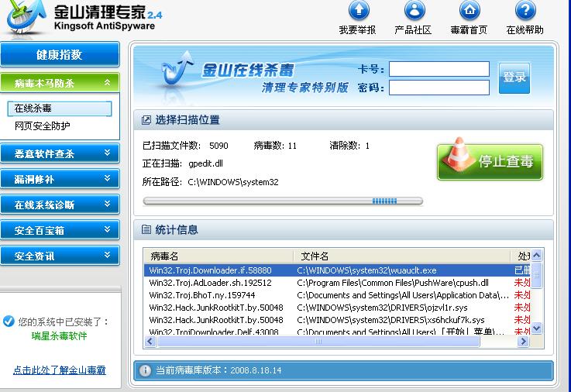The image size is (571, 392).
Task: Open the 点击此处了解金山毒霸 link
Action: point(60,370)
